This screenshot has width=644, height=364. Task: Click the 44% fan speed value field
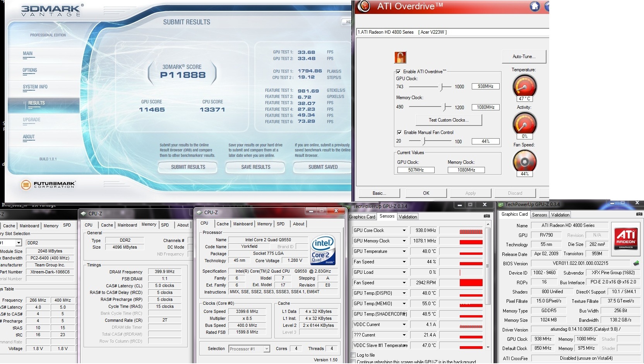(485, 141)
